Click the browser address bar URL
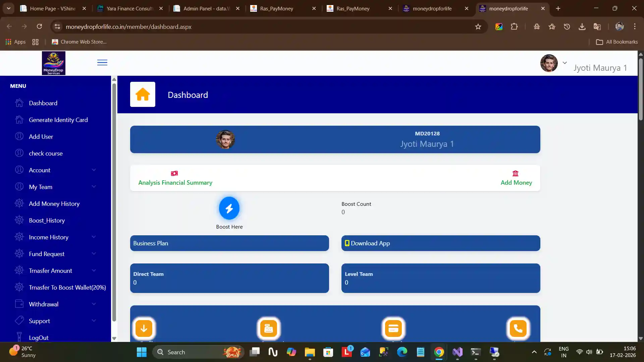The height and width of the screenshot is (362, 644). (128, 26)
